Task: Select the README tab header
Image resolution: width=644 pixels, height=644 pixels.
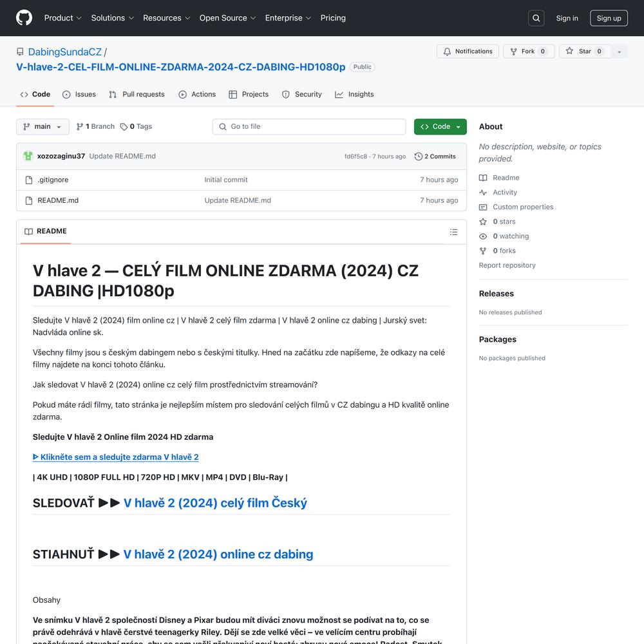Action: pos(46,232)
